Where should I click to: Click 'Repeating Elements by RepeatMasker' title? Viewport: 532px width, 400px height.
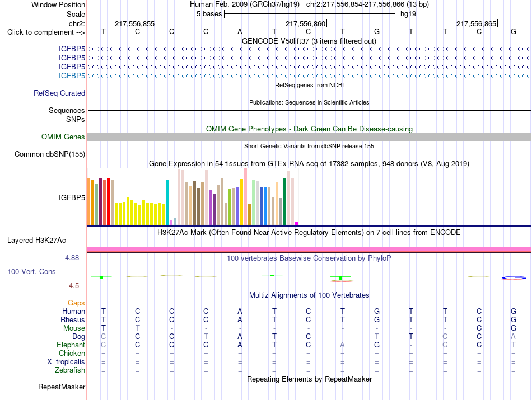(310, 379)
